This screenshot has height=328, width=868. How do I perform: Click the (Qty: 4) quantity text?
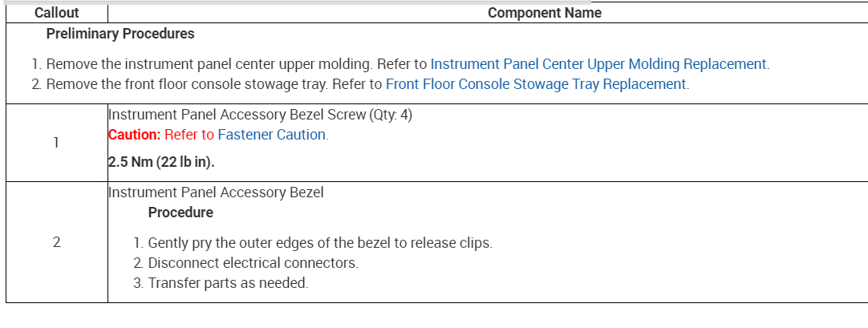[x=391, y=115]
